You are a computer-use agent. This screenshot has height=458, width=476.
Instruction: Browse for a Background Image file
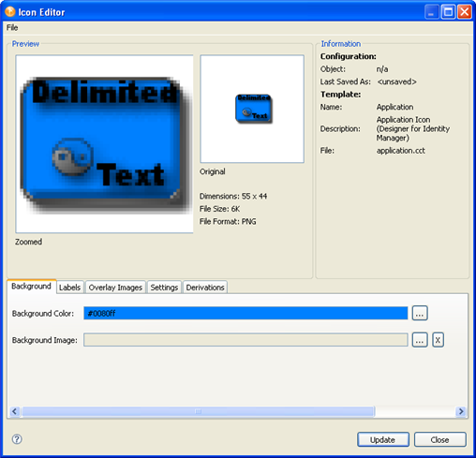click(x=420, y=340)
